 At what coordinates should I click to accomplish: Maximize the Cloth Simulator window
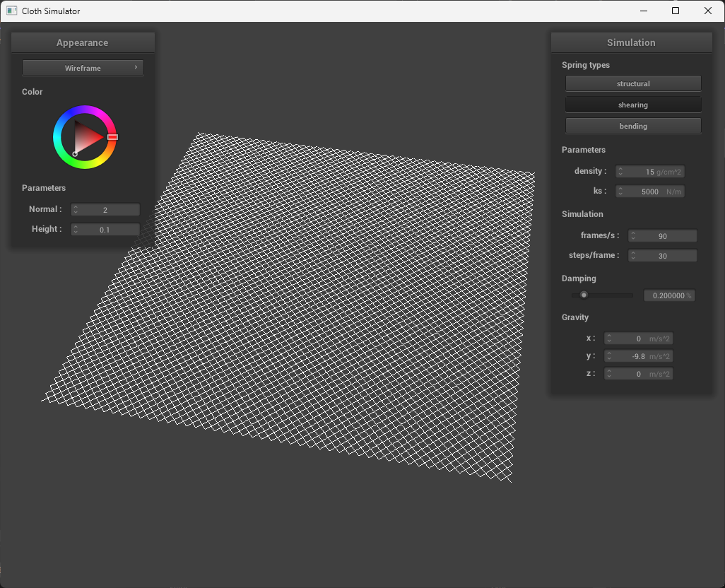tap(676, 11)
